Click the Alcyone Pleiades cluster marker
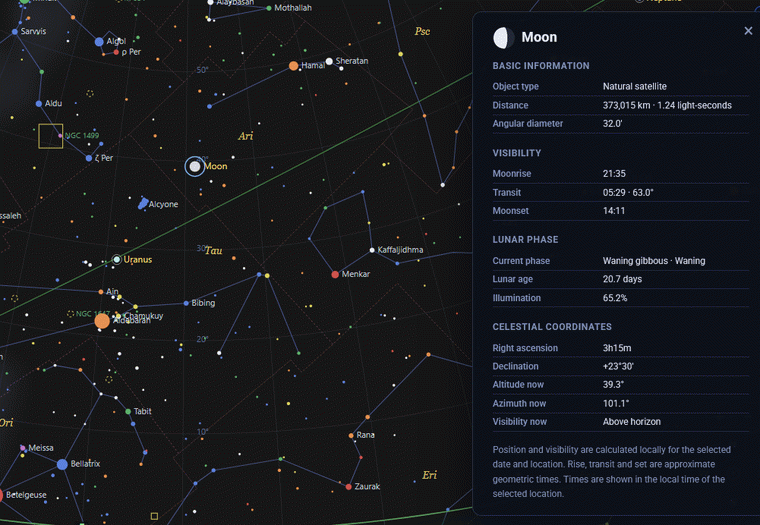The image size is (760, 525). 143,203
